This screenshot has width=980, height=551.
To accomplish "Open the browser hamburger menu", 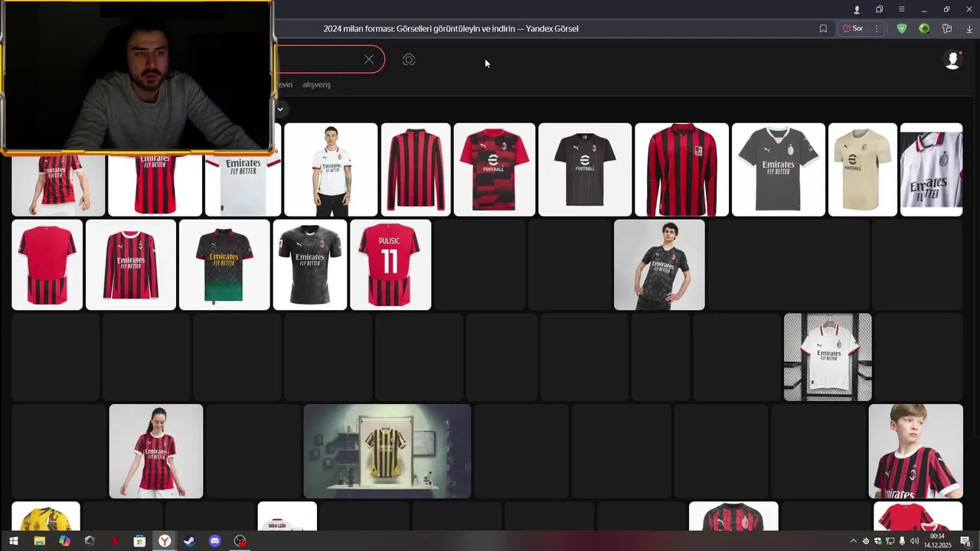I will [902, 9].
